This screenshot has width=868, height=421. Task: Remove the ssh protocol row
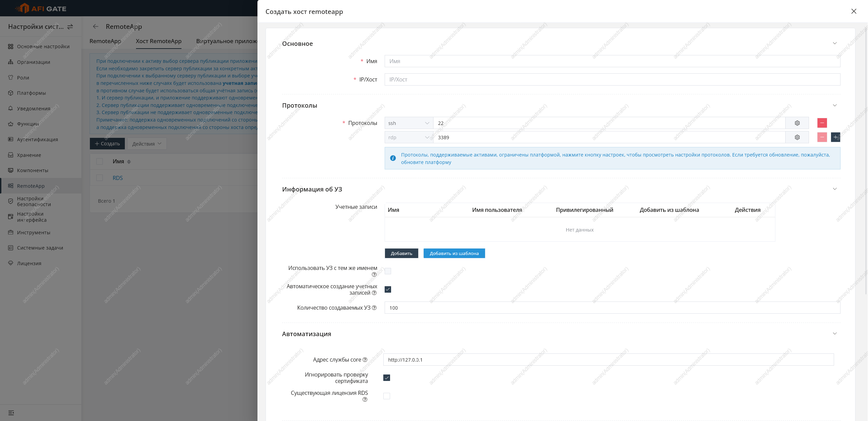point(822,123)
